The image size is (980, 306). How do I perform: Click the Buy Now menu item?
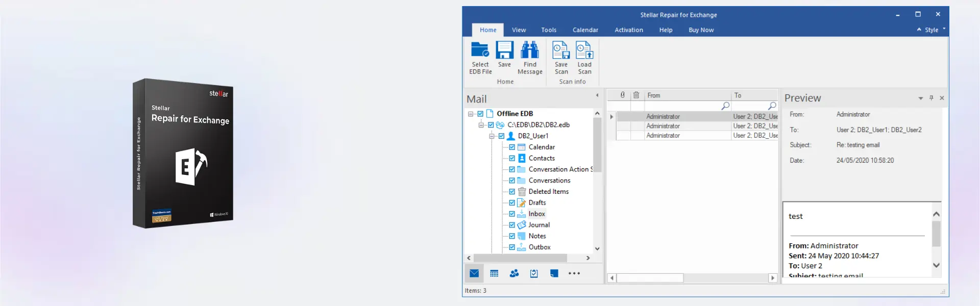pyautogui.click(x=701, y=30)
